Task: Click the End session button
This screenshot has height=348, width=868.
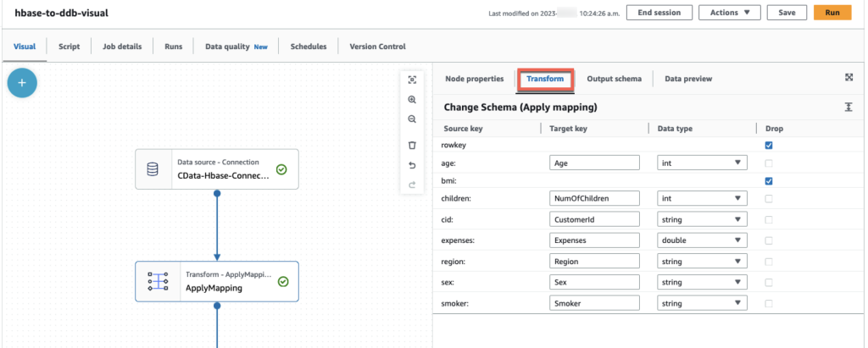Action: [x=660, y=12]
